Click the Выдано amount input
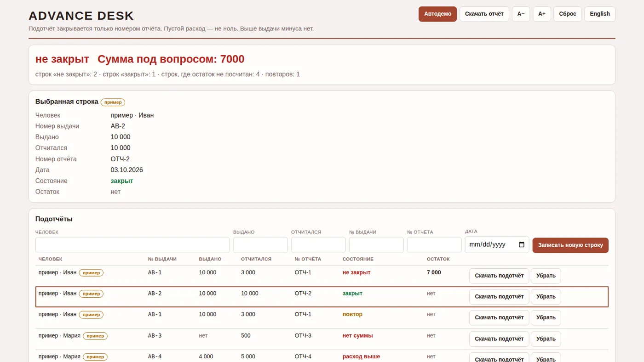This screenshot has height=362, width=644. click(260, 245)
